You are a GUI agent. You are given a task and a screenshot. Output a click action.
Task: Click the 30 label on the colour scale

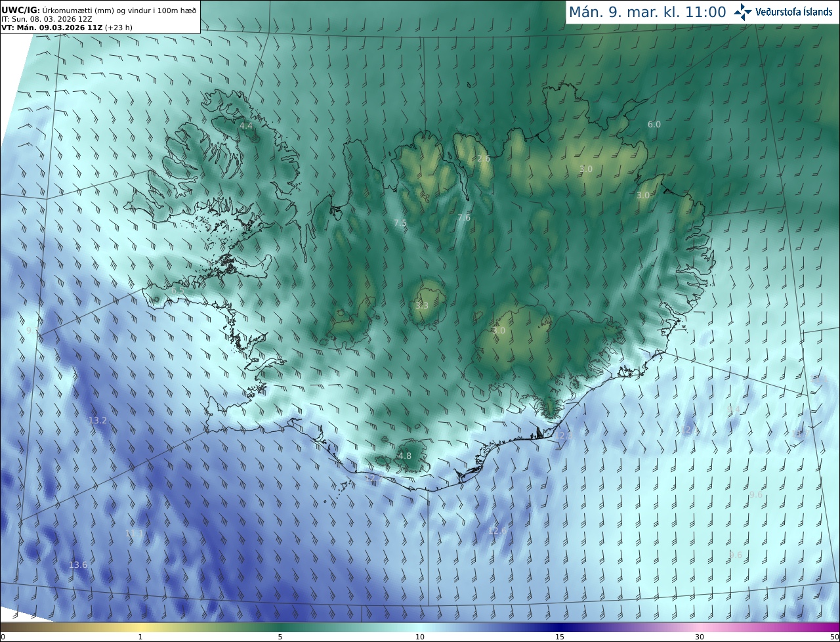pyautogui.click(x=700, y=637)
